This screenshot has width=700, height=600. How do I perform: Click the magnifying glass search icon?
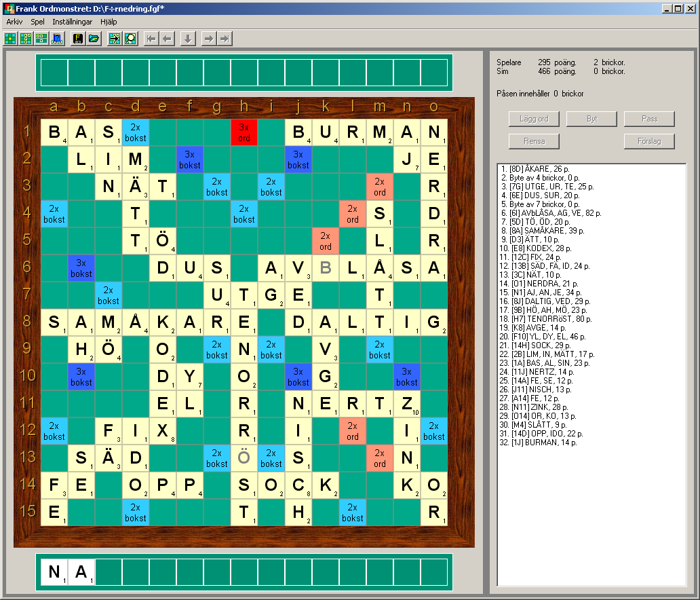click(x=130, y=39)
